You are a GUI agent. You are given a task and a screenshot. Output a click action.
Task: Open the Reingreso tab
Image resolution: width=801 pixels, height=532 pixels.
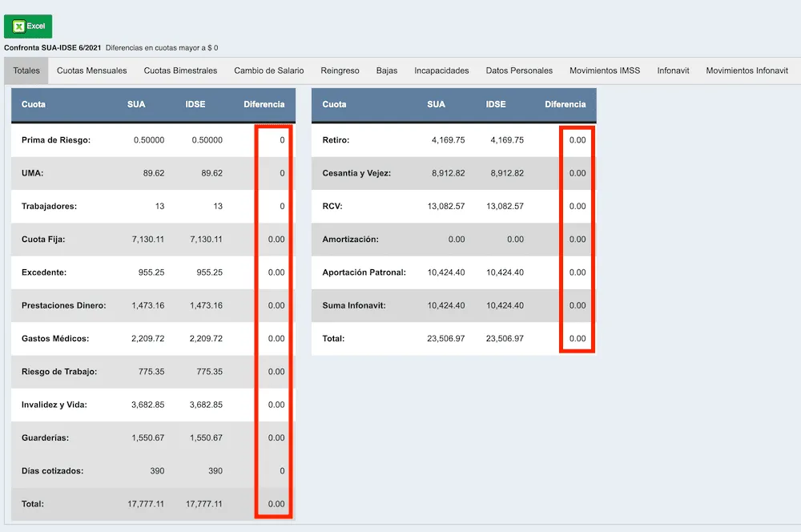point(340,71)
